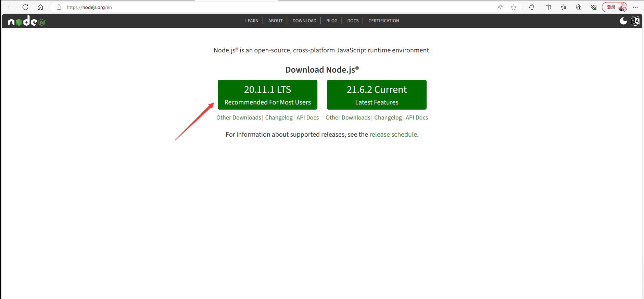
Task: Click the browser back arrow
Action: click(x=10, y=7)
